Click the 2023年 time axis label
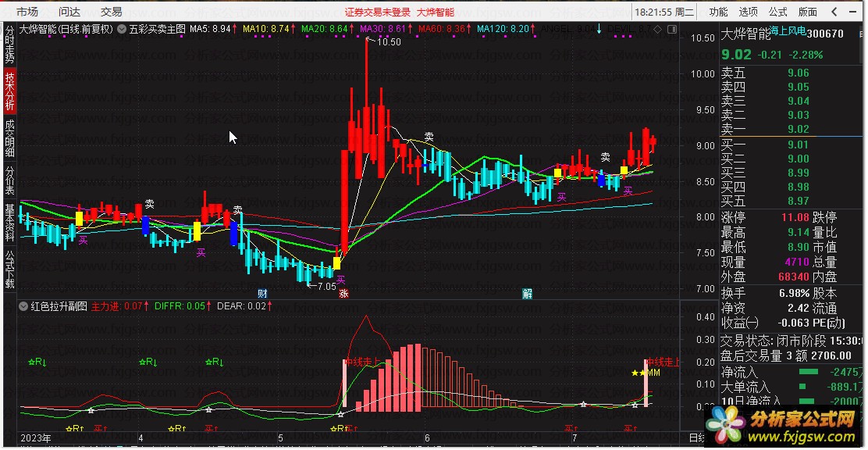Viewport: 868px width, 450px height. point(35,438)
